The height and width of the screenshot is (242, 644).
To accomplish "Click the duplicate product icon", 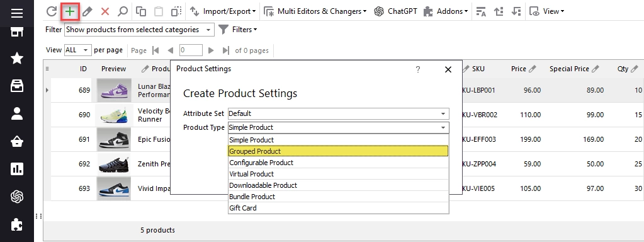I will coord(176,11).
